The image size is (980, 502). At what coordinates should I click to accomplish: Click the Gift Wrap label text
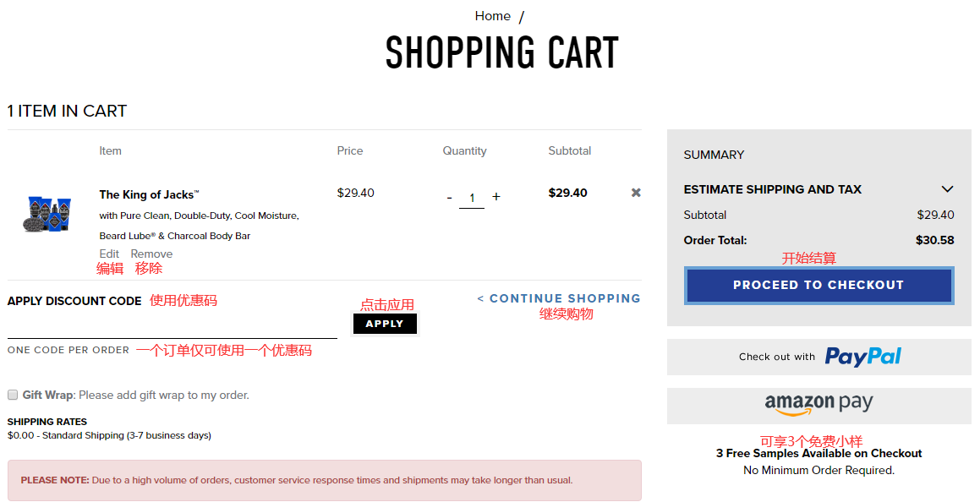pos(47,395)
